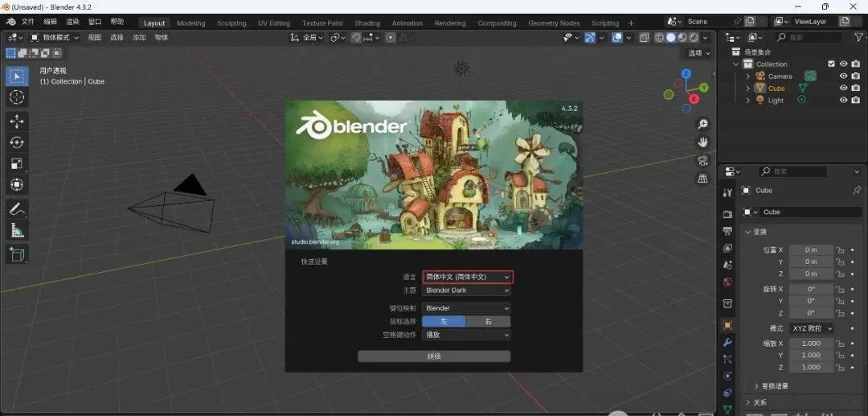
Task: Select the Select Box tool
Action: pyautogui.click(x=17, y=76)
